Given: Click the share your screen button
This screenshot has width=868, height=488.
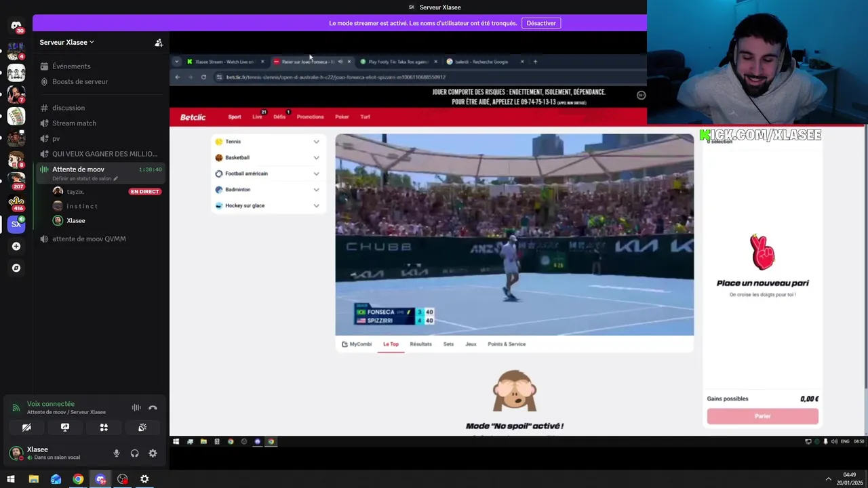Looking at the screenshot, I should click(65, 428).
